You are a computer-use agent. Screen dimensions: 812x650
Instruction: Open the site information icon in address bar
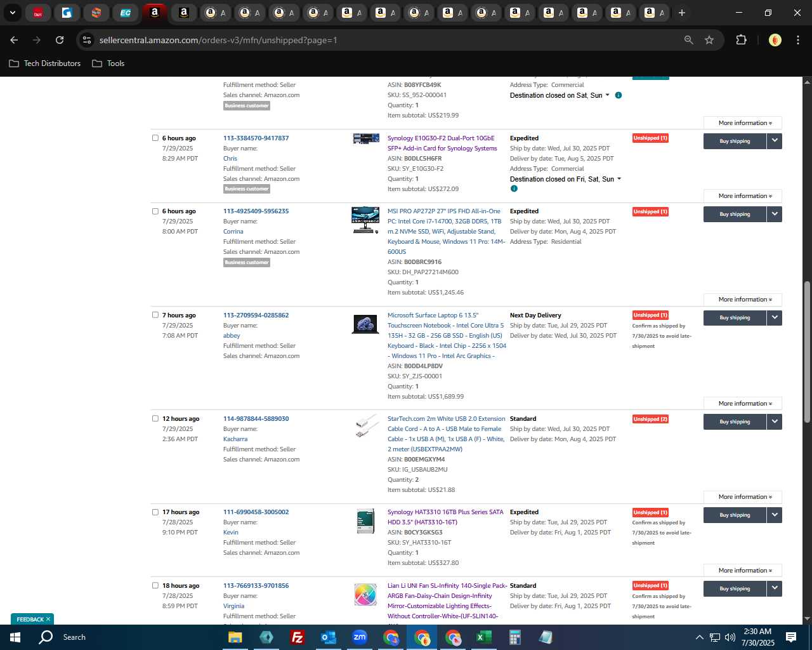[x=87, y=40]
